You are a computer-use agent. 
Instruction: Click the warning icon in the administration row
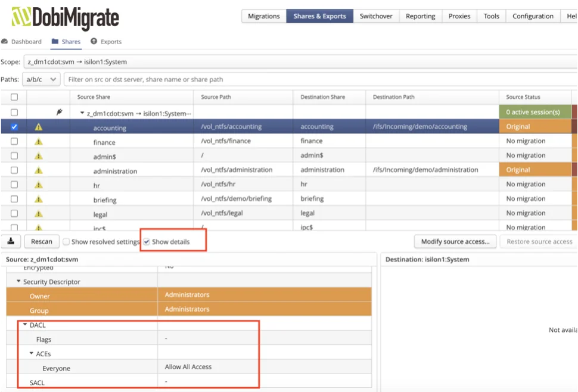pyautogui.click(x=39, y=170)
